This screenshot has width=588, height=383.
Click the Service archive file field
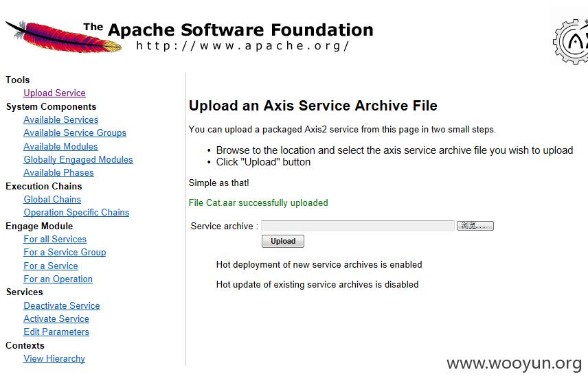point(358,226)
